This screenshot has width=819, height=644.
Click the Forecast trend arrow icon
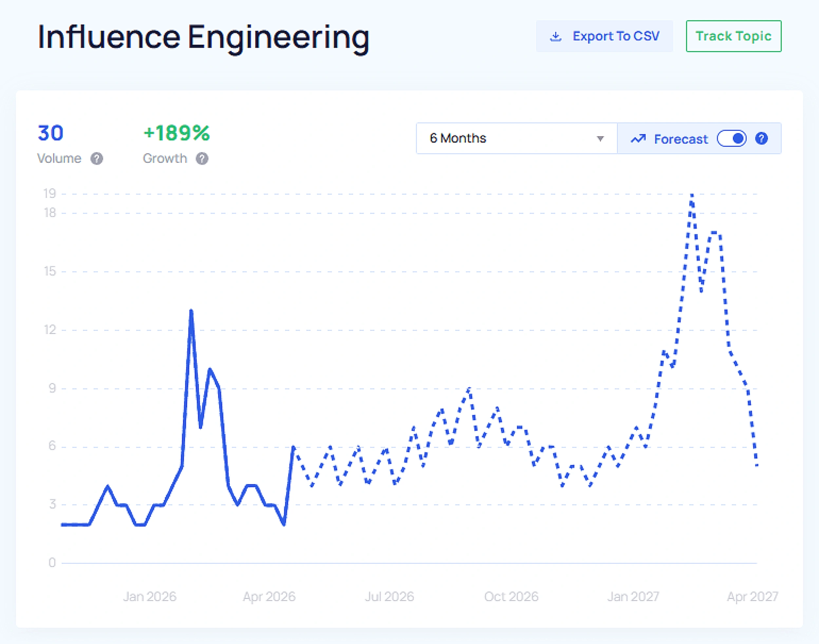(x=638, y=139)
